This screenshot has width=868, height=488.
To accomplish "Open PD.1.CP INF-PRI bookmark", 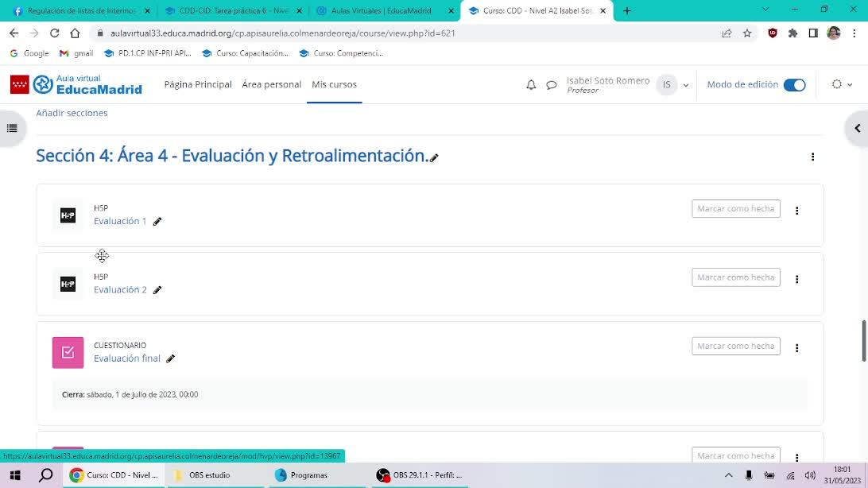I will click(x=147, y=53).
